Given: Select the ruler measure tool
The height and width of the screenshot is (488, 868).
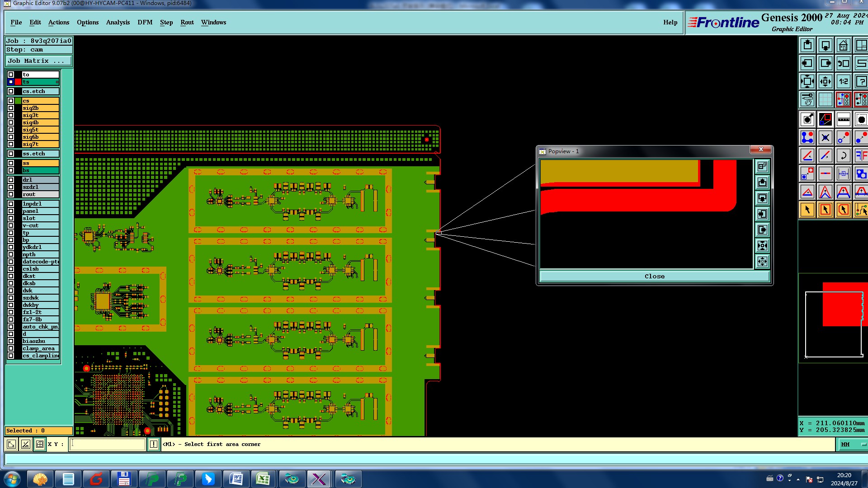Looking at the screenshot, I should 843,120.
